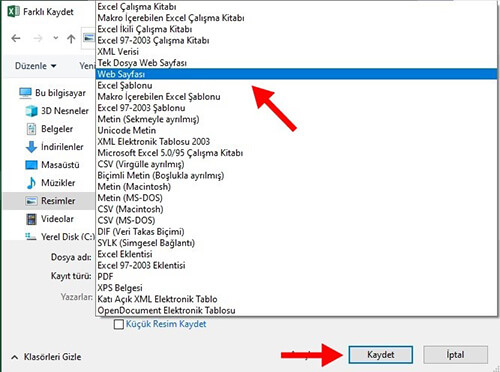Select DIF (Veri Takas Biçimi) option

click(x=297, y=232)
